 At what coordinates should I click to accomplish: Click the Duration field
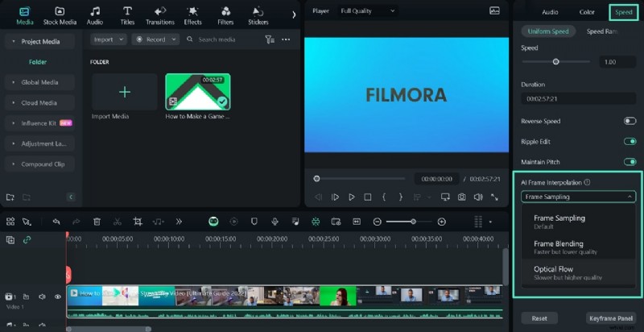point(579,98)
